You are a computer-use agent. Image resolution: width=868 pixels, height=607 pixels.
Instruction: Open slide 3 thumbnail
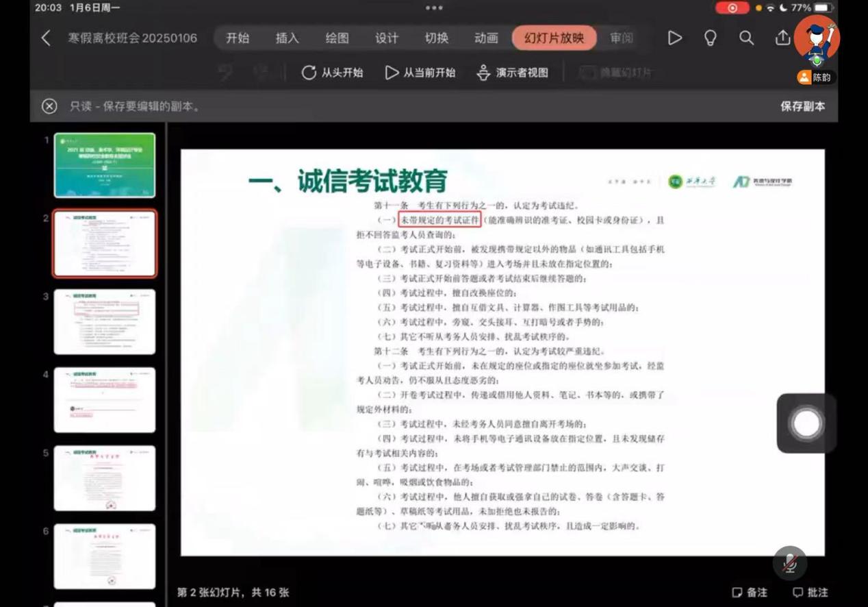pos(105,321)
